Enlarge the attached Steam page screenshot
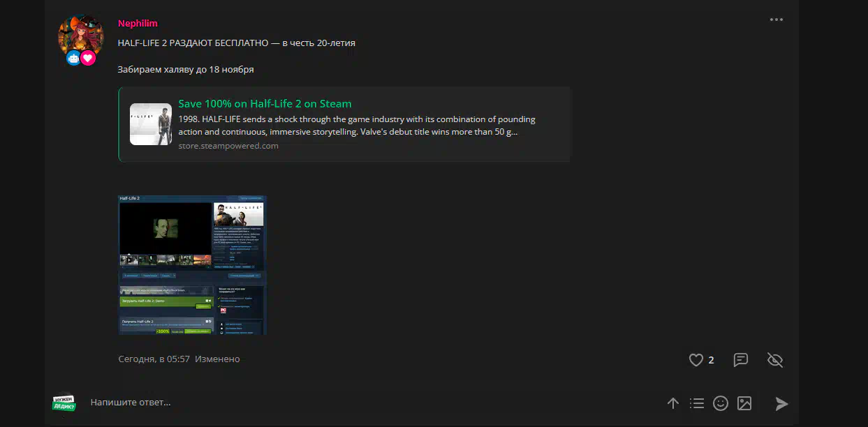The height and width of the screenshot is (427, 868). 193,265
